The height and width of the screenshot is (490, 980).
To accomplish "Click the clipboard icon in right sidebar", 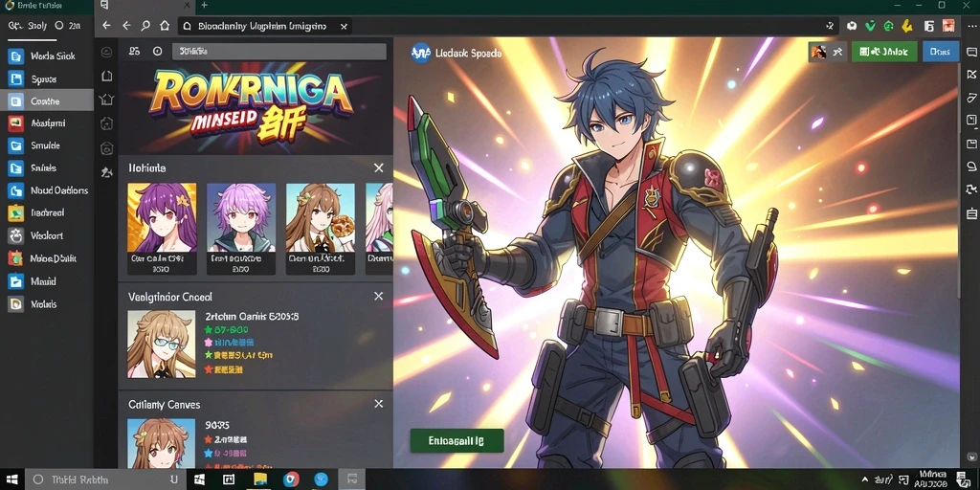I will pyautogui.click(x=971, y=213).
